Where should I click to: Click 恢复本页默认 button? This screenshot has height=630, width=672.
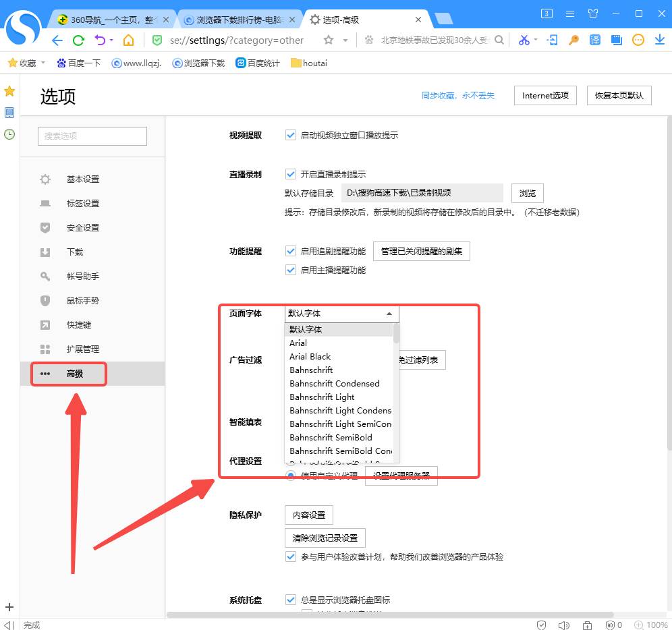click(x=619, y=95)
